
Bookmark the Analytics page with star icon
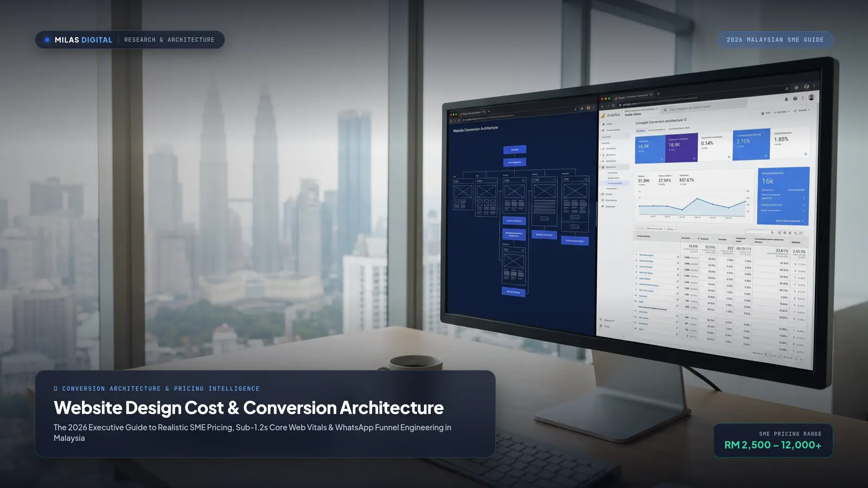pyautogui.click(x=787, y=88)
